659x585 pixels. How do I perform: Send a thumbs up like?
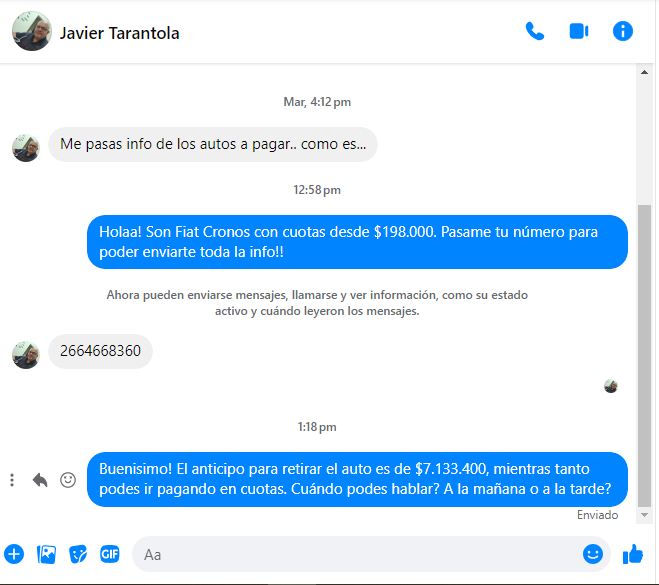point(633,554)
